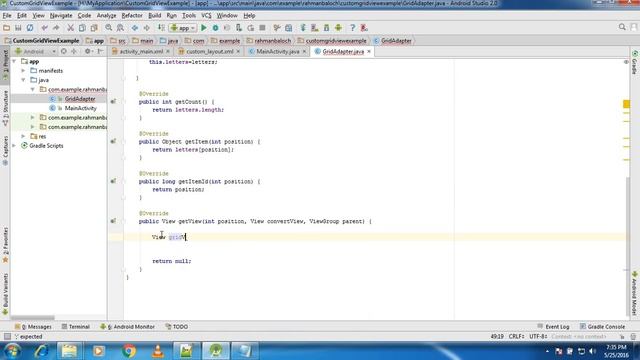Click the override gutter icon beside getItemId
640x360 pixels.
[113, 181]
